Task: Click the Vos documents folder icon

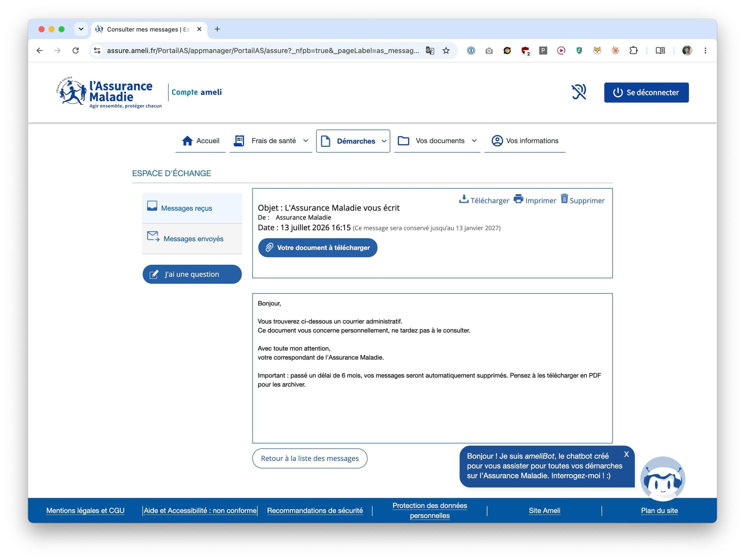Action: 403,141
